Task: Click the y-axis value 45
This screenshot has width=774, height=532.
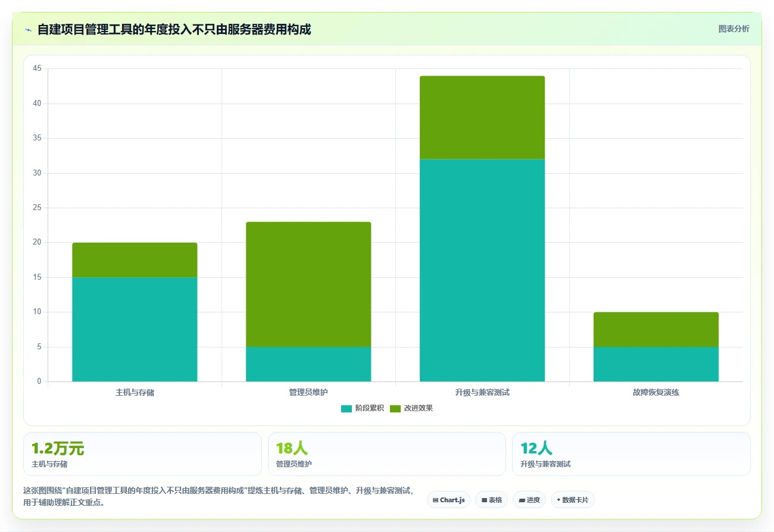Action: 37,68
